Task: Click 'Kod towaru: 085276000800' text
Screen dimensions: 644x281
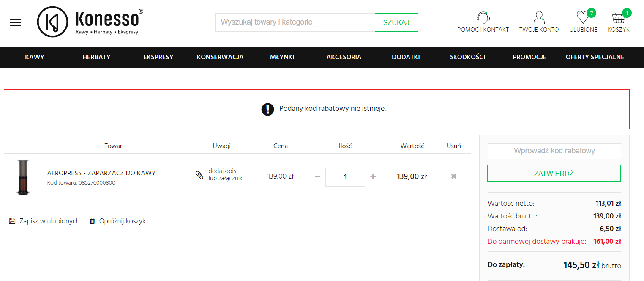Action: tap(81, 183)
